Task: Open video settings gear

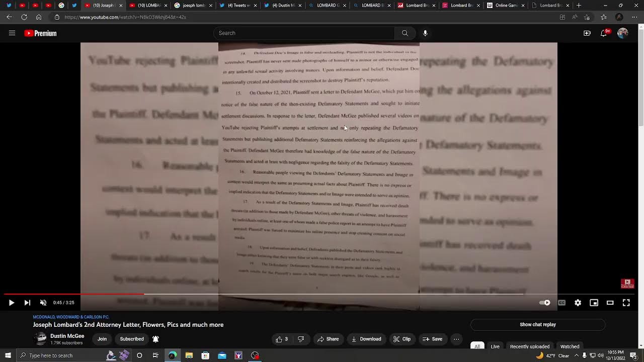Action: [x=578, y=303]
